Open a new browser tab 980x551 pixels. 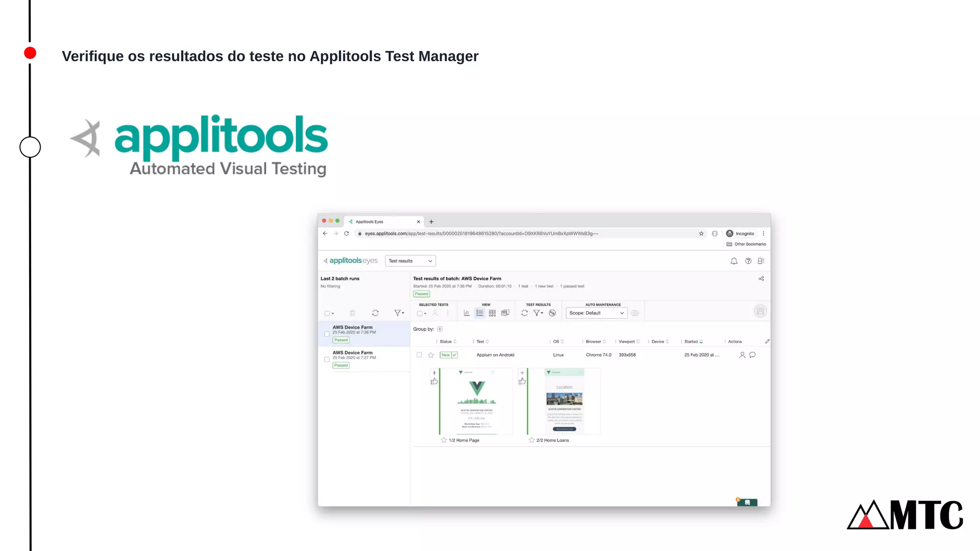(x=431, y=222)
